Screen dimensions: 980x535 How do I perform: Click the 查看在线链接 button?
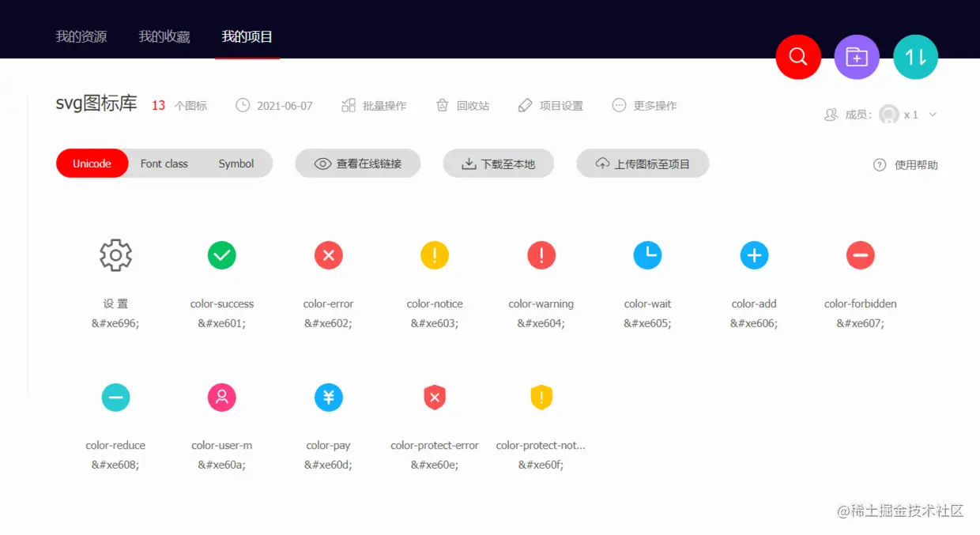(x=358, y=164)
